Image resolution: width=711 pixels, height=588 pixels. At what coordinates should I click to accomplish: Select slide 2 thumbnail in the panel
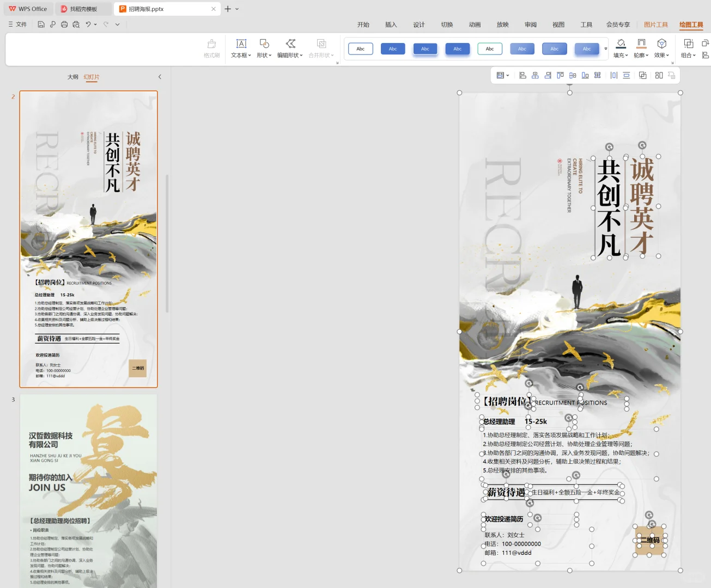[88, 239]
